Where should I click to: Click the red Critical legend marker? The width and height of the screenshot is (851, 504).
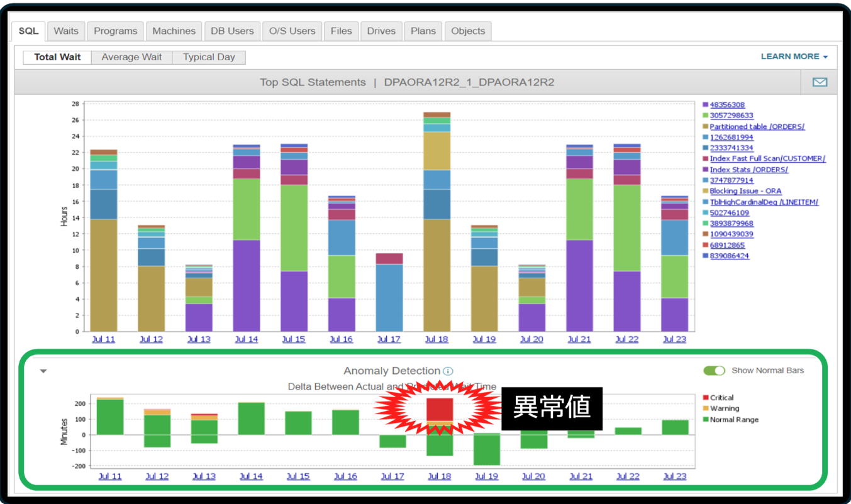coord(706,398)
